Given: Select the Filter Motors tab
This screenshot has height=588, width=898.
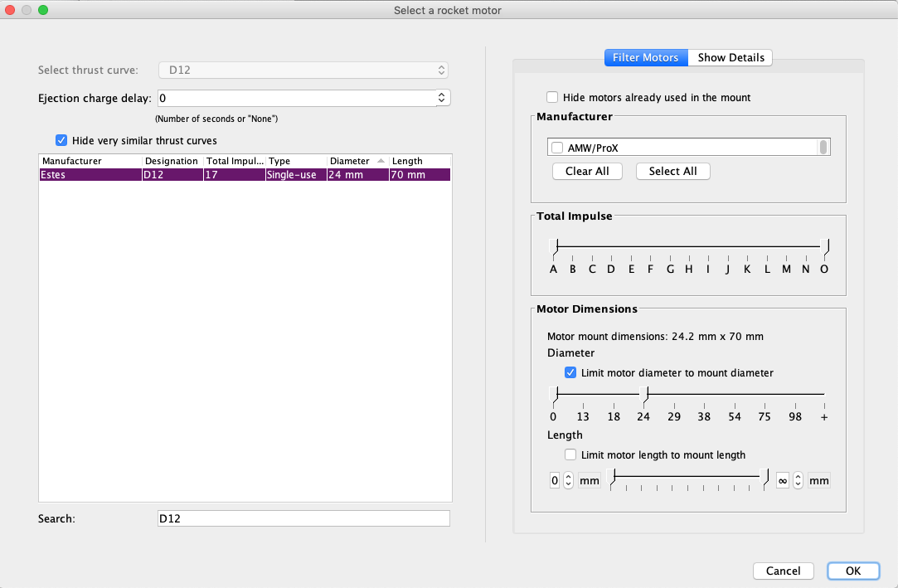Looking at the screenshot, I should [645, 57].
